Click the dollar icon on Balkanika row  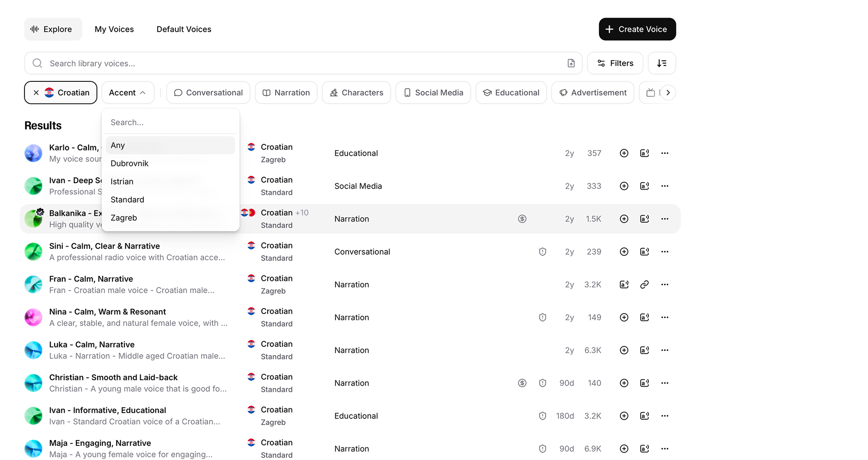pyautogui.click(x=522, y=219)
